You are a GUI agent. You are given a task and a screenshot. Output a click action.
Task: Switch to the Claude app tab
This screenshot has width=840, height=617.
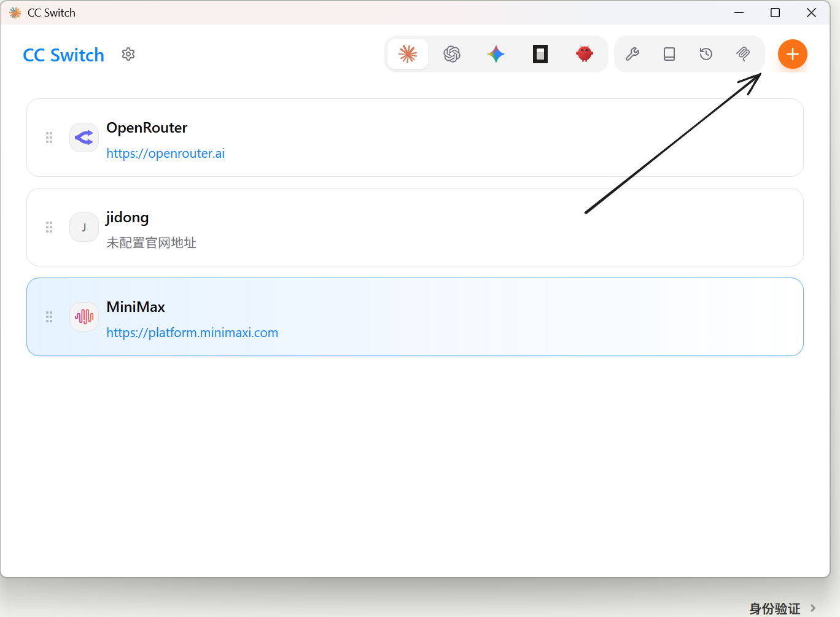(x=408, y=54)
